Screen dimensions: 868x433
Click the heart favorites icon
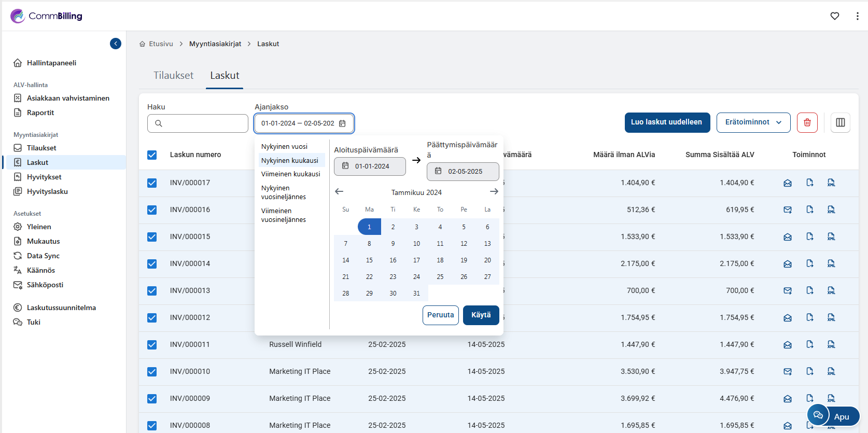coord(834,16)
